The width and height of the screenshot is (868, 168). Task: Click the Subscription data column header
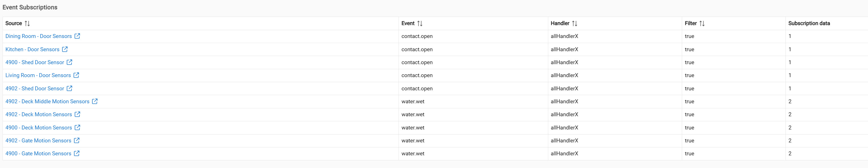coord(809,23)
